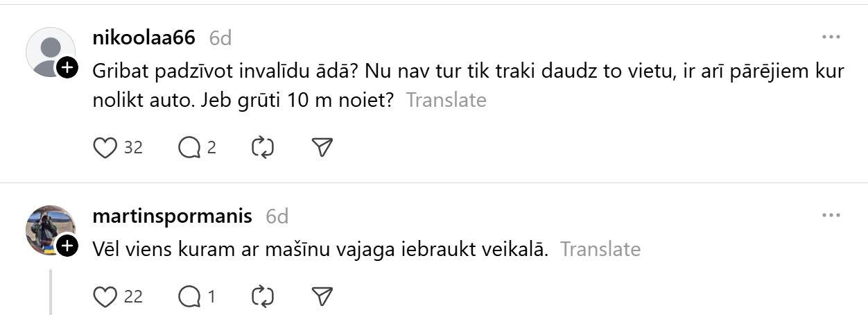
Task: Share martinspormanis's post via send icon
Action: coord(322,297)
